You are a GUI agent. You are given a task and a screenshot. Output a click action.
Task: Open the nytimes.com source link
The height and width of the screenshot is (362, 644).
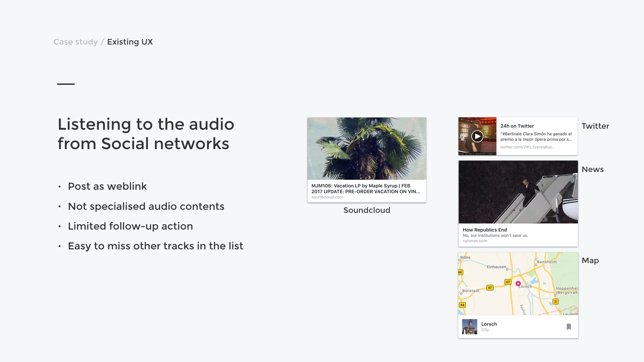tap(475, 241)
